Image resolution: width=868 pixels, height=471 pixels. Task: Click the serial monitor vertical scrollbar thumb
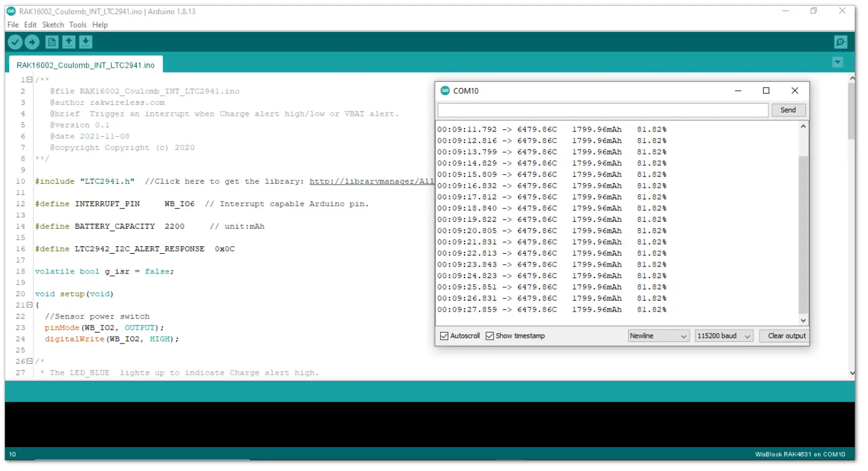803,235
